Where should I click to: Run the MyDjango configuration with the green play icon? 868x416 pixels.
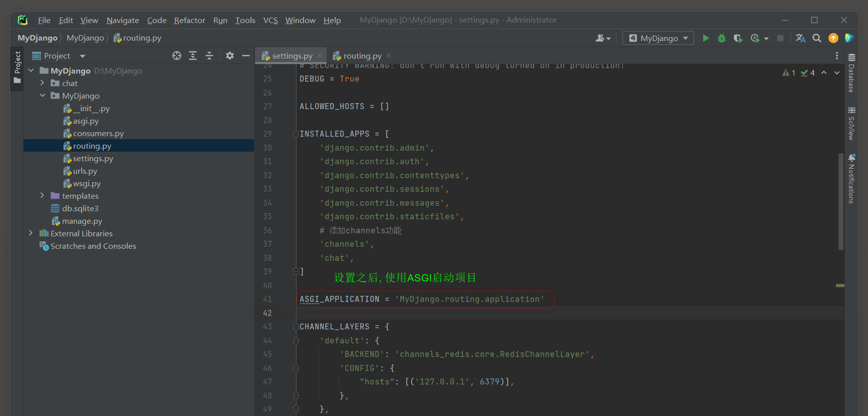[x=706, y=38]
